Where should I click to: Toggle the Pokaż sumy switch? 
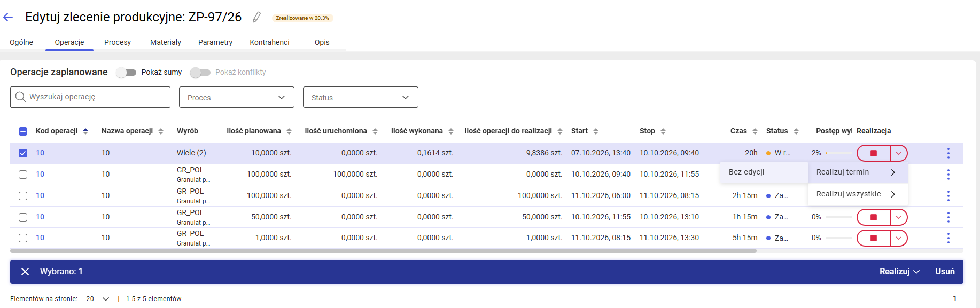127,73
